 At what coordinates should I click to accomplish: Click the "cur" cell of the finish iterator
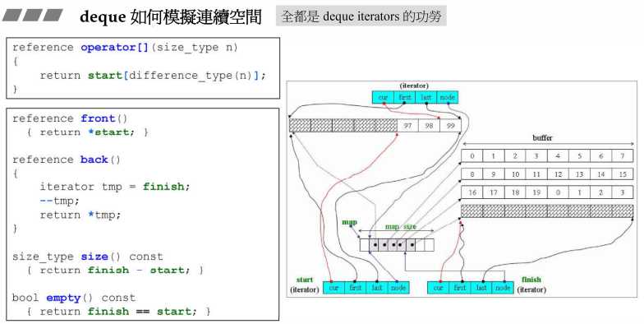click(x=439, y=288)
